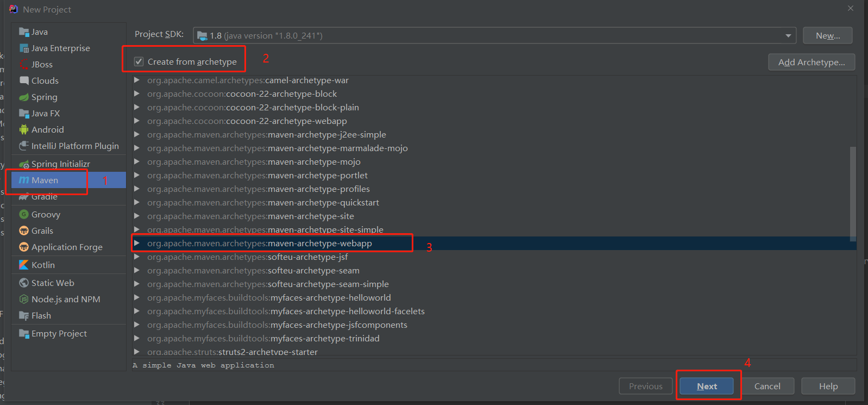The width and height of the screenshot is (868, 405).
Task: Pick the Android robot icon
Action: [24, 130]
